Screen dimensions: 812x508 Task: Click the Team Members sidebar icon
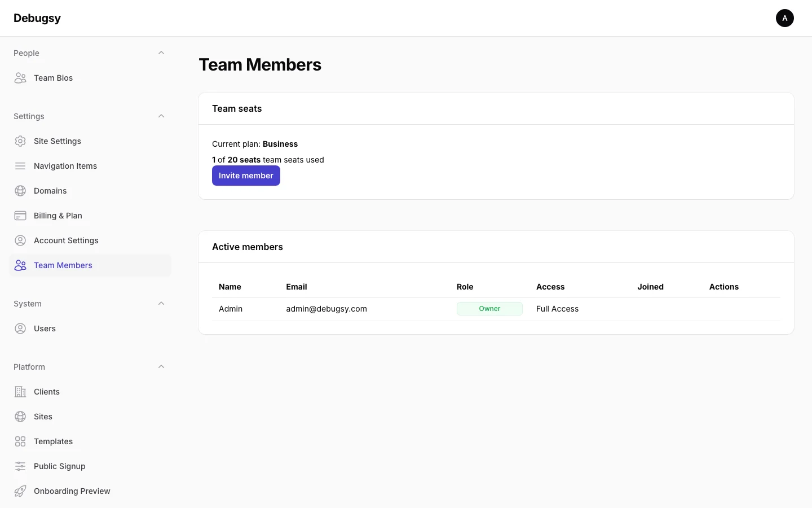pyautogui.click(x=20, y=265)
